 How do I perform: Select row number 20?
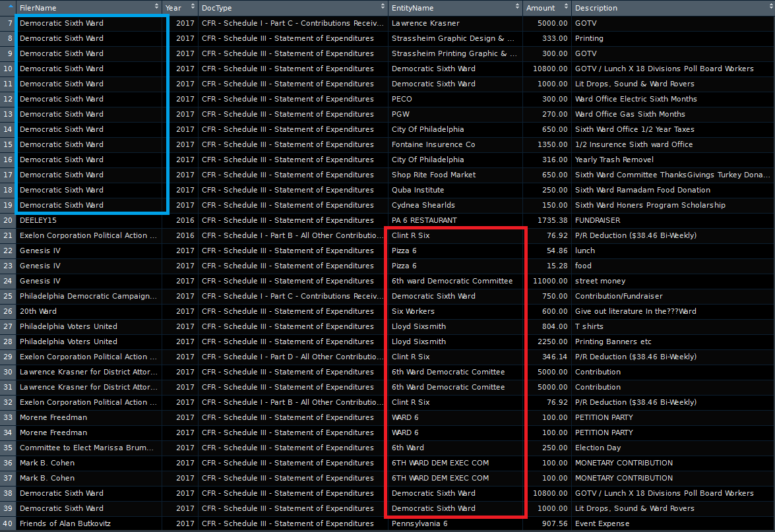pos(8,220)
